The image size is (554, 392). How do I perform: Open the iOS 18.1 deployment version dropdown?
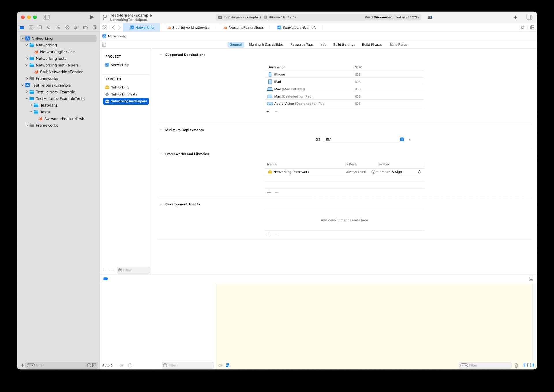[402, 139]
